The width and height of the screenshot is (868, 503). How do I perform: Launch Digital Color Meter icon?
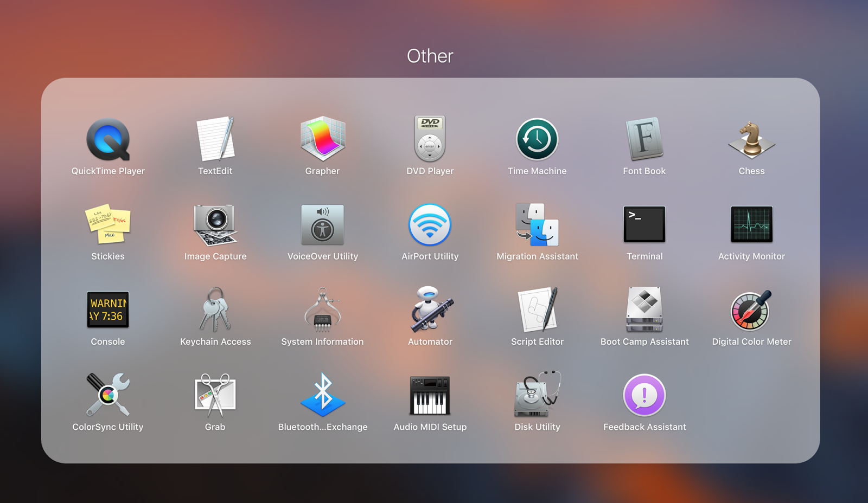pos(751,310)
